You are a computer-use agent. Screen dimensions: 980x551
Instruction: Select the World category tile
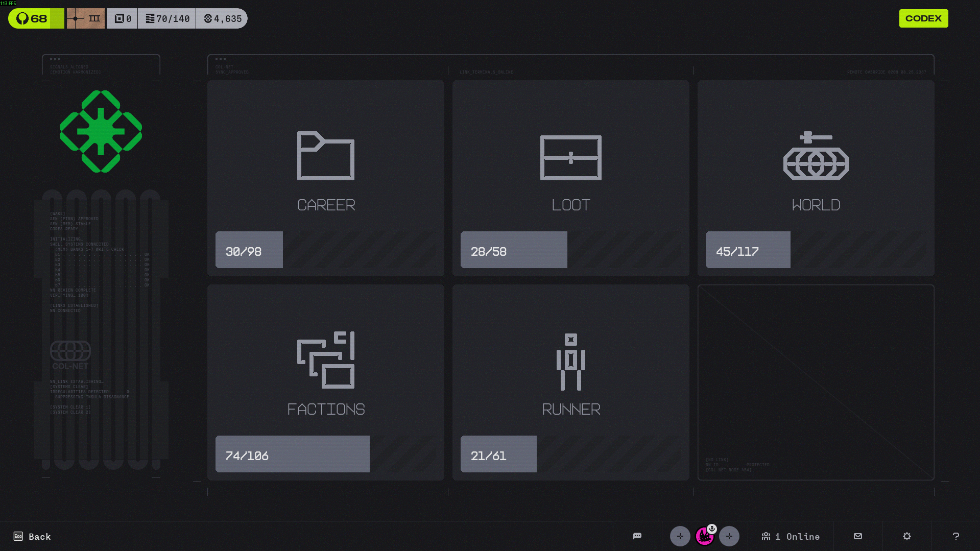(x=816, y=169)
